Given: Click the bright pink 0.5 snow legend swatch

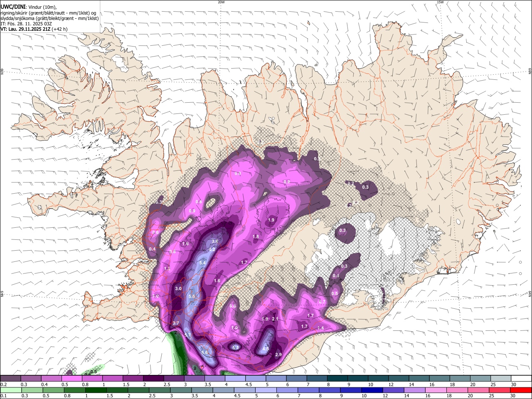Looking at the screenshot, I should [x=71, y=378].
